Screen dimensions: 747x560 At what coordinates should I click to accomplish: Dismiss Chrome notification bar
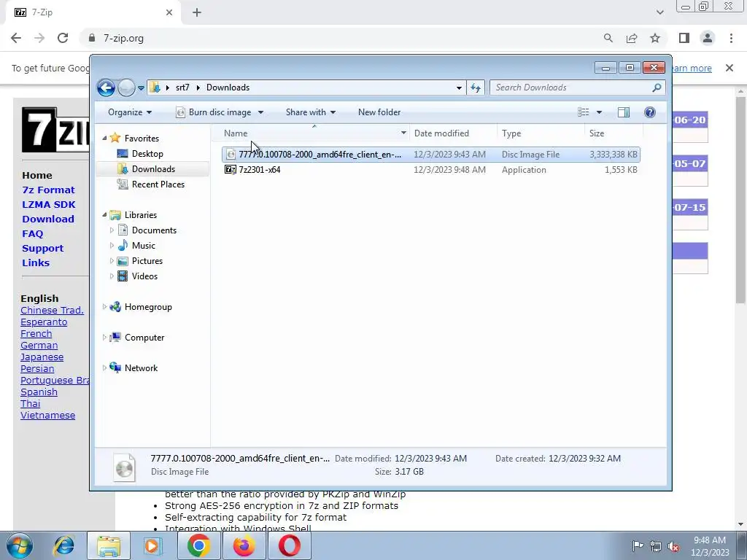[729, 68]
